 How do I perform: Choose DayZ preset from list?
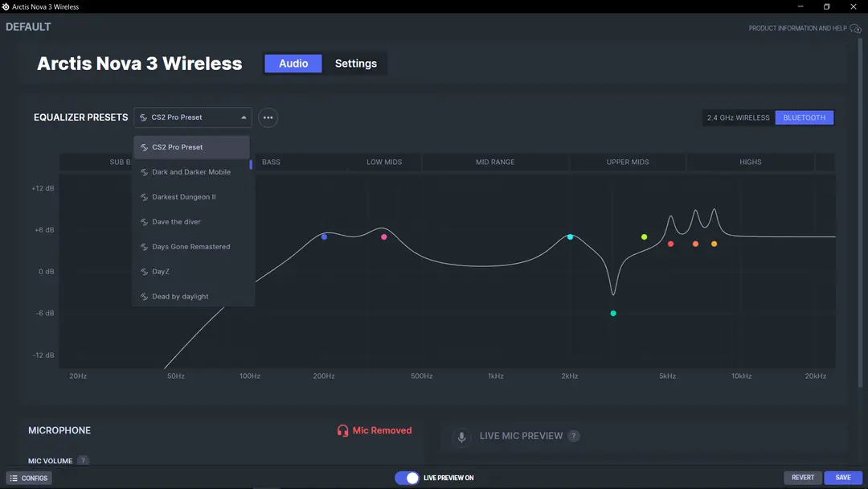(191, 272)
